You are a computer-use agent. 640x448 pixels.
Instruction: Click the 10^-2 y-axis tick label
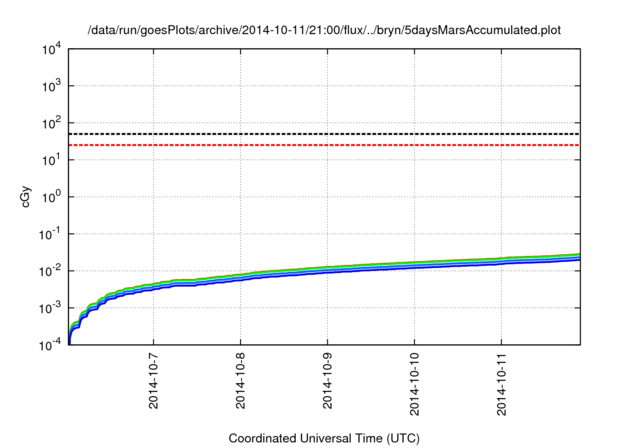pyautogui.click(x=50, y=271)
